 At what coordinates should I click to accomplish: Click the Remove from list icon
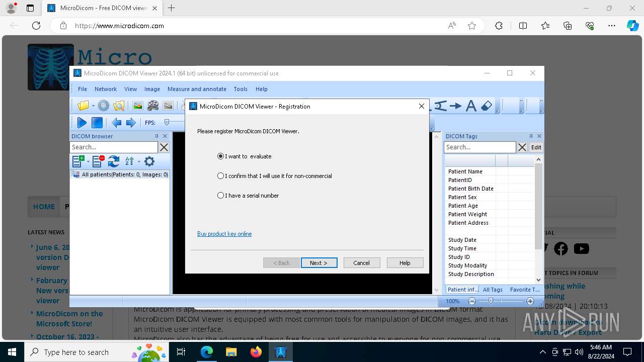tap(98, 161)
